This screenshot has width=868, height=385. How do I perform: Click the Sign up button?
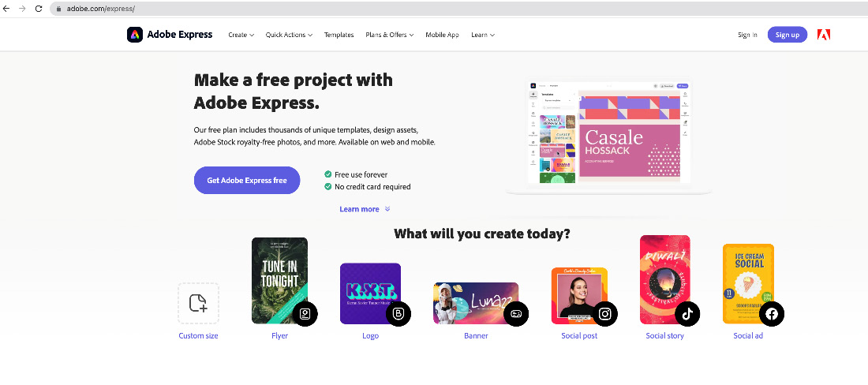point(788,35)
